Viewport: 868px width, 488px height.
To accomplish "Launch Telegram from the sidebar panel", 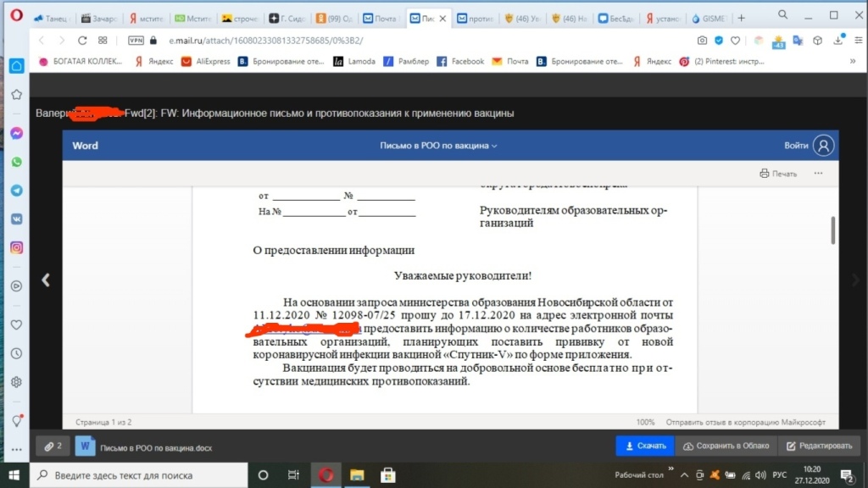I will point(16,191).
